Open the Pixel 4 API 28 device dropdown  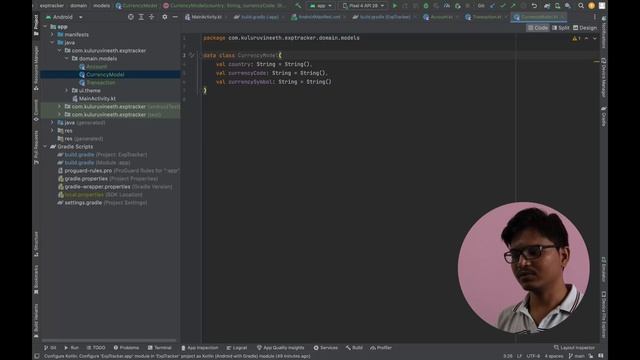click(x=363, y=6)
